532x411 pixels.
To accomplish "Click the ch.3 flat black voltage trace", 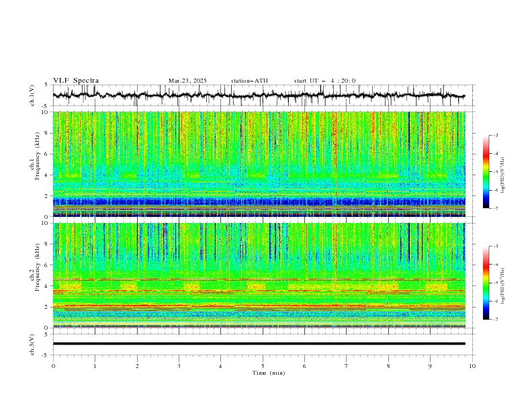I will (x=259, y=344).
